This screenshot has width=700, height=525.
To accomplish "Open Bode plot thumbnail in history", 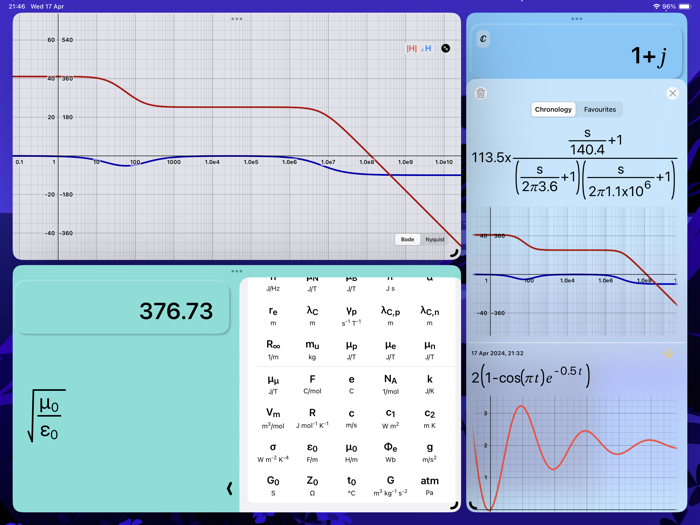I will (575, 271).
